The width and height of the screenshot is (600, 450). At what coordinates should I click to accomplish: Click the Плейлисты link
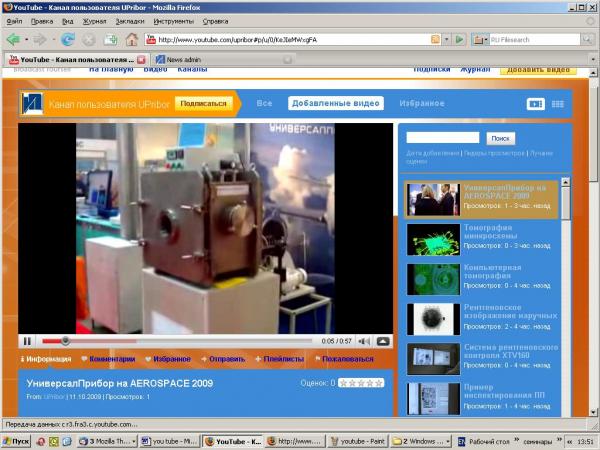coord(284,359)
